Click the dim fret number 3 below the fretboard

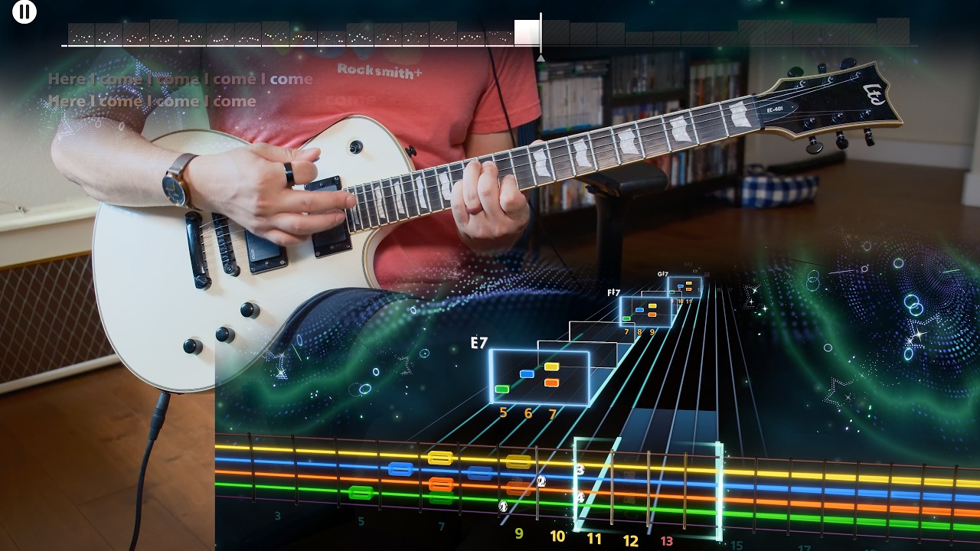coord(277,517)
